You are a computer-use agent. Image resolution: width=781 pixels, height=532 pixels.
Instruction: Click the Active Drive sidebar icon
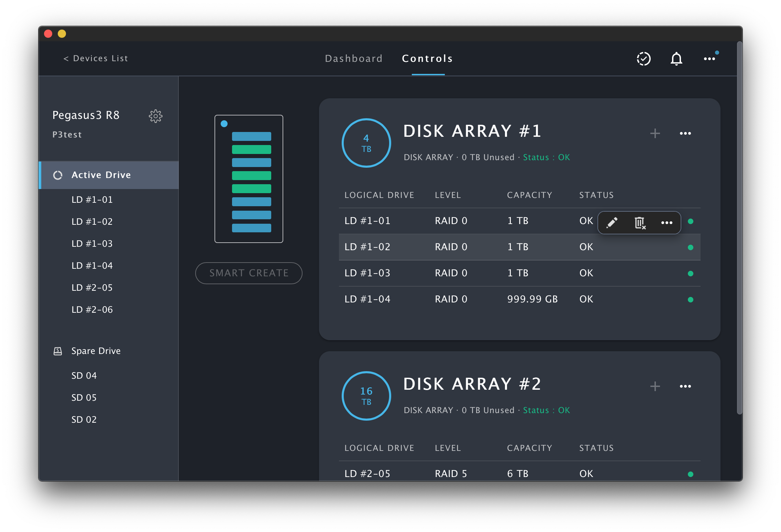tap(58, 175)
